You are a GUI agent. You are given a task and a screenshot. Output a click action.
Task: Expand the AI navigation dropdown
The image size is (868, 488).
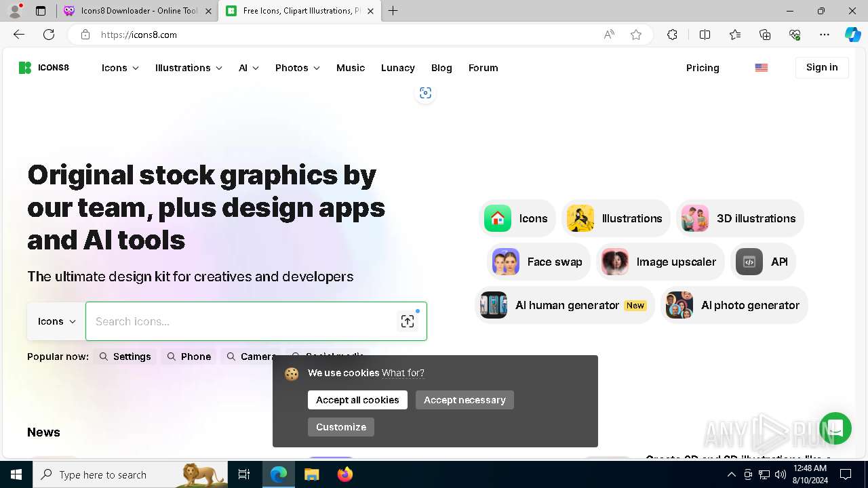(249, 68)
